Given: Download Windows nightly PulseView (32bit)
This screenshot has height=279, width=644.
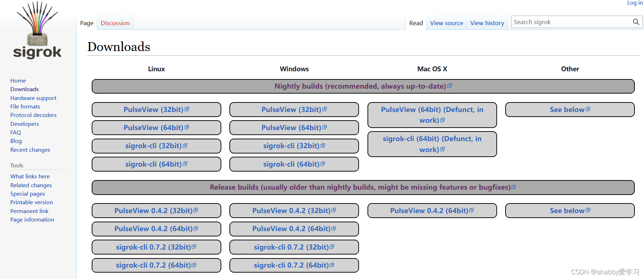Looking at the screenshot, I should (294, 110).
